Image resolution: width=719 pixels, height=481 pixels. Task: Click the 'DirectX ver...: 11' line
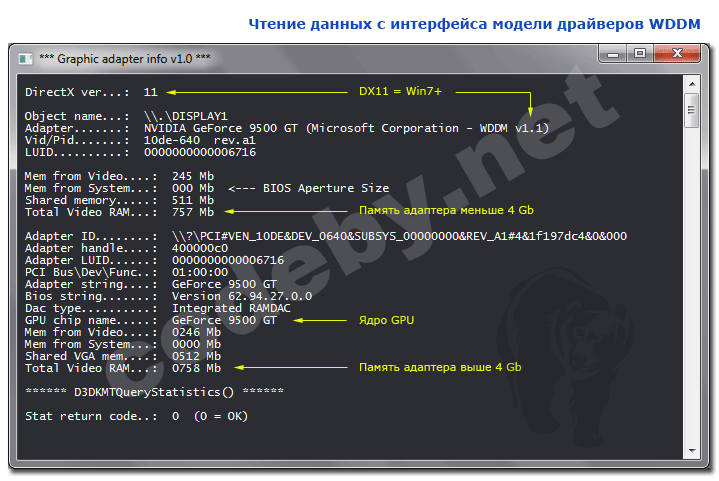pos(91,92)
